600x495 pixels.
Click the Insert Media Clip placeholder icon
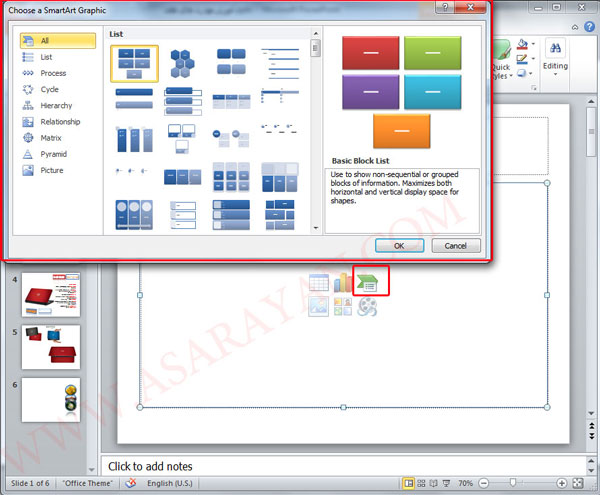(x=367, y=308)
